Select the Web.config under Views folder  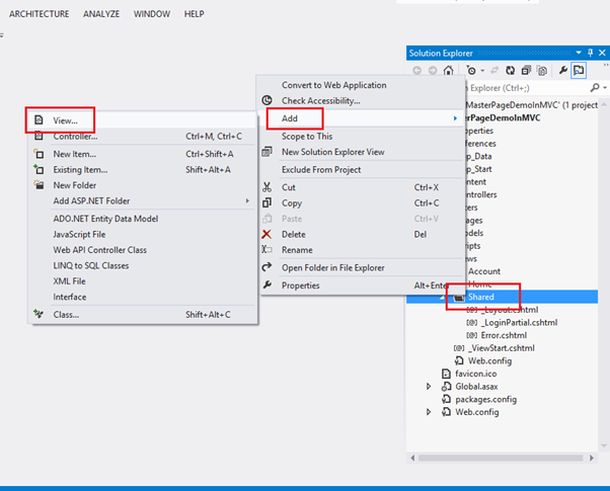pos(489,361)
